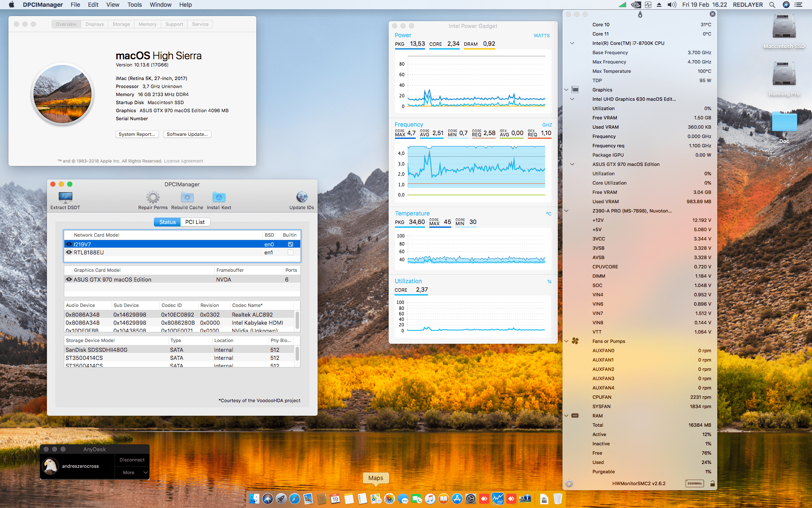812x508 pixels.
Task: Click the droplet icon atop HWMonitor panel
Action: tap(640, 14)
